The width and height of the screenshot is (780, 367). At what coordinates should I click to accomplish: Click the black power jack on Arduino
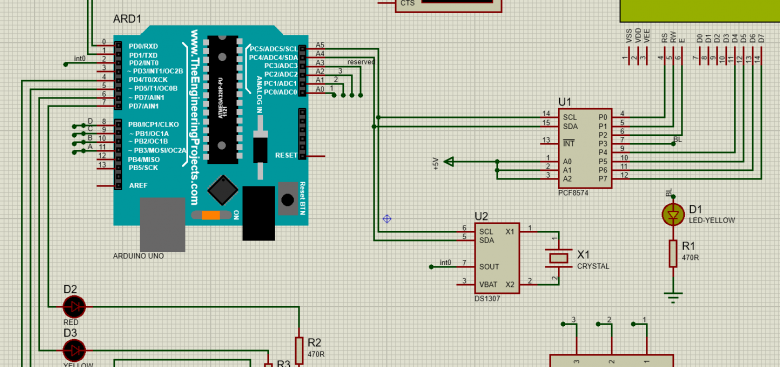coord(259,213)
